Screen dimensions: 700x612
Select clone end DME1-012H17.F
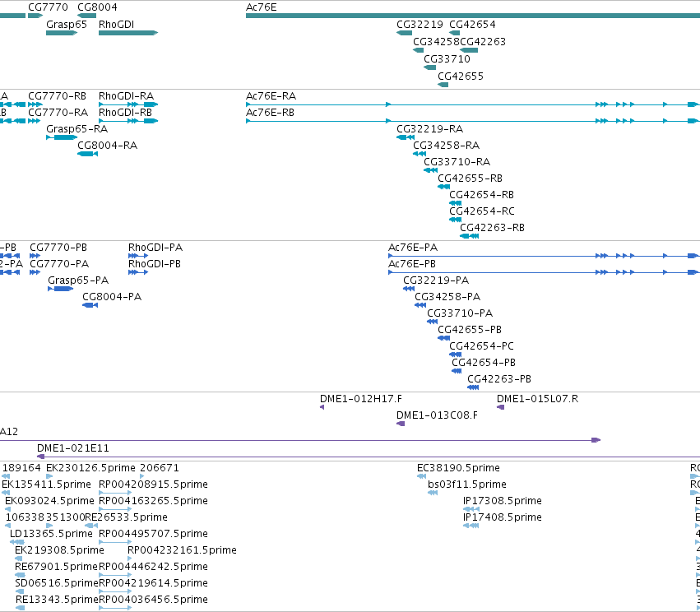[x=361, y=399]
